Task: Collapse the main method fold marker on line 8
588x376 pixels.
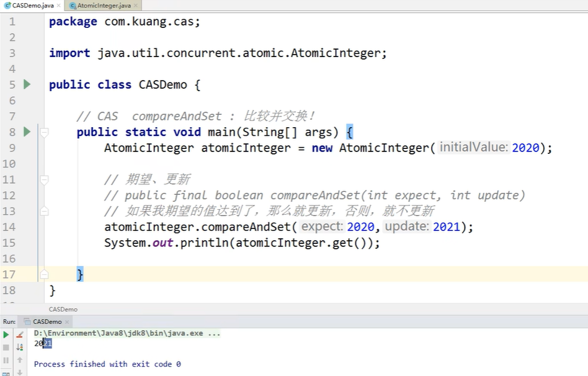Action: 44,132
